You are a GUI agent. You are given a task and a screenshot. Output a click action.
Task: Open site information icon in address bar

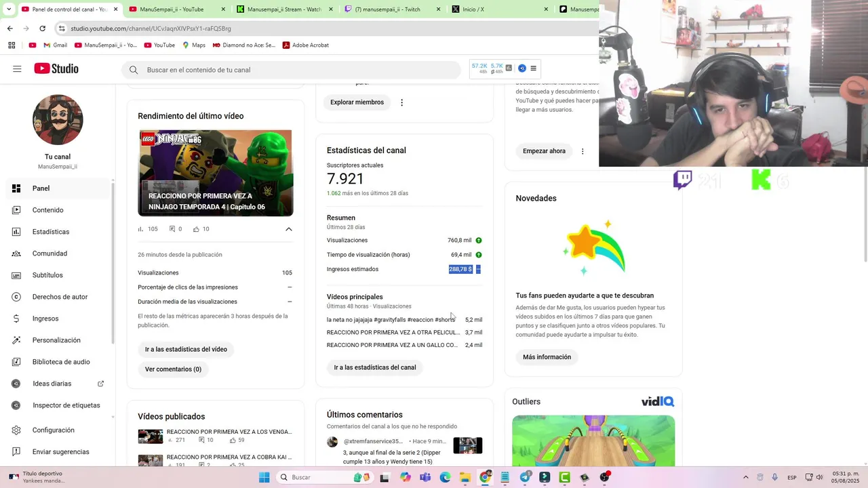62,28
